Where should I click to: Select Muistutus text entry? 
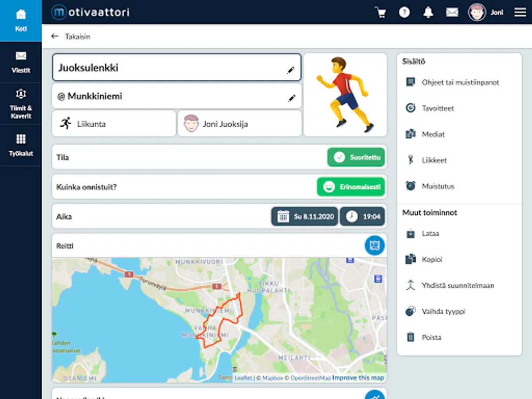point(438,186)
